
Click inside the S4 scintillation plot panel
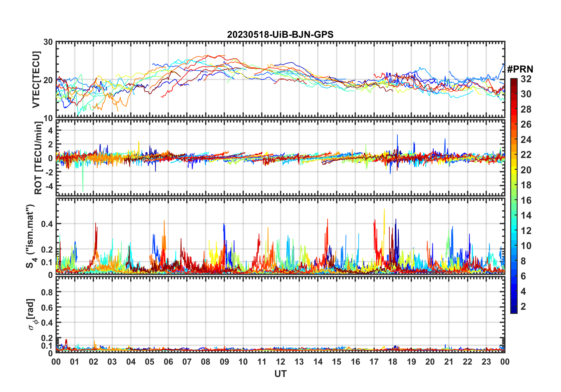[280, 236]
